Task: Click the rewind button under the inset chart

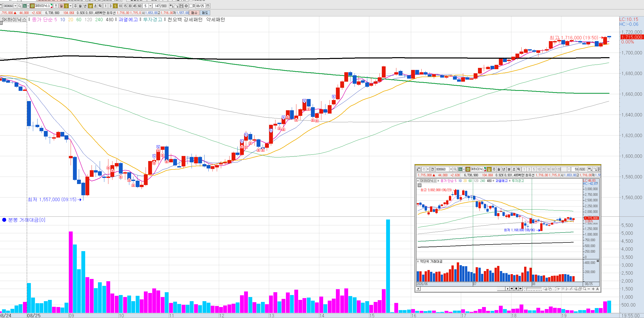Action: coord(512,289)
